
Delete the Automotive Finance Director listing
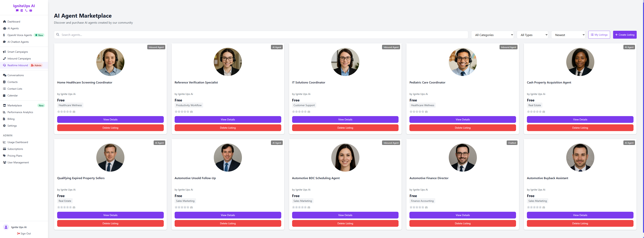[462, 223]
